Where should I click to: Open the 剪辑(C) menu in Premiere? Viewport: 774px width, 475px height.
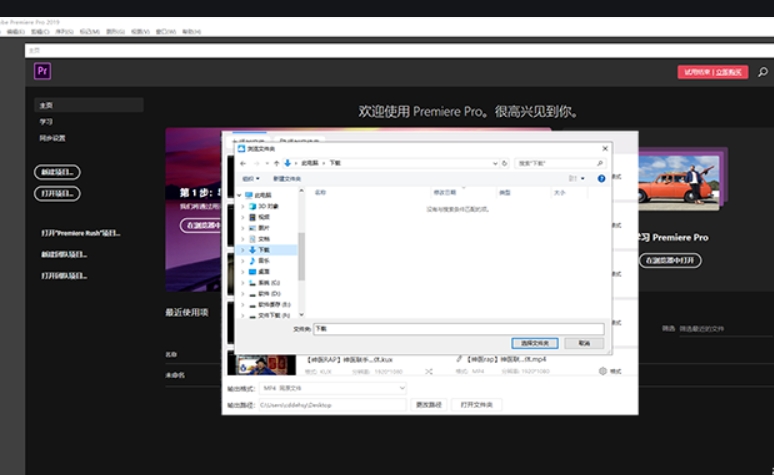point(40,32)
